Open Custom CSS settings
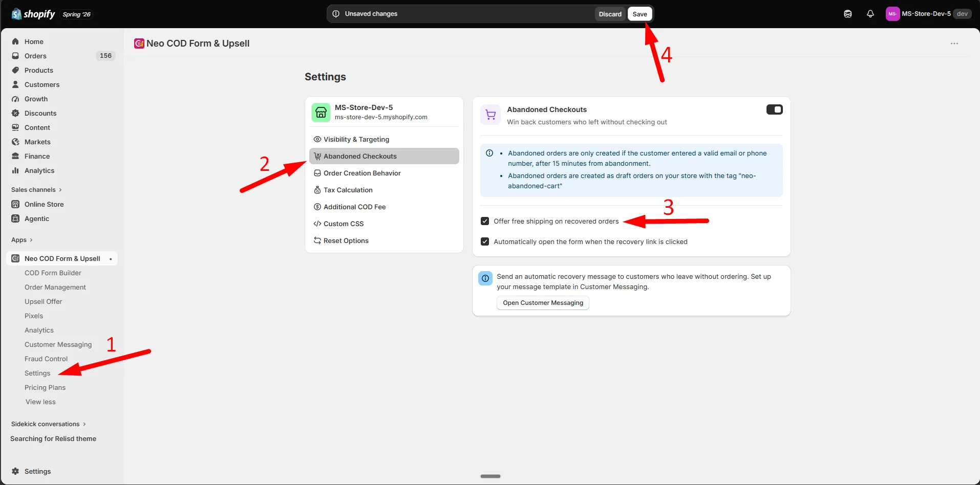 (x=384, y=224)
